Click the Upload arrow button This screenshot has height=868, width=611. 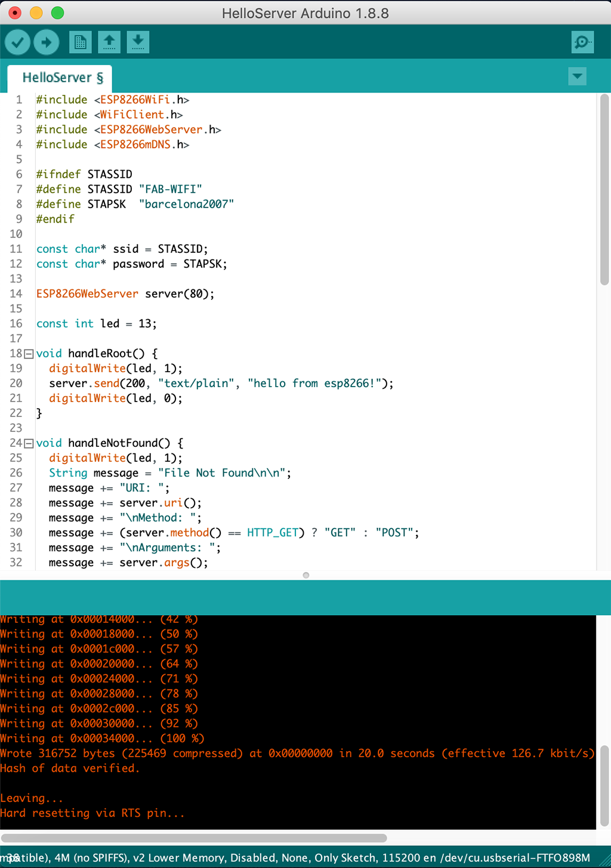(x=47, y=42)
